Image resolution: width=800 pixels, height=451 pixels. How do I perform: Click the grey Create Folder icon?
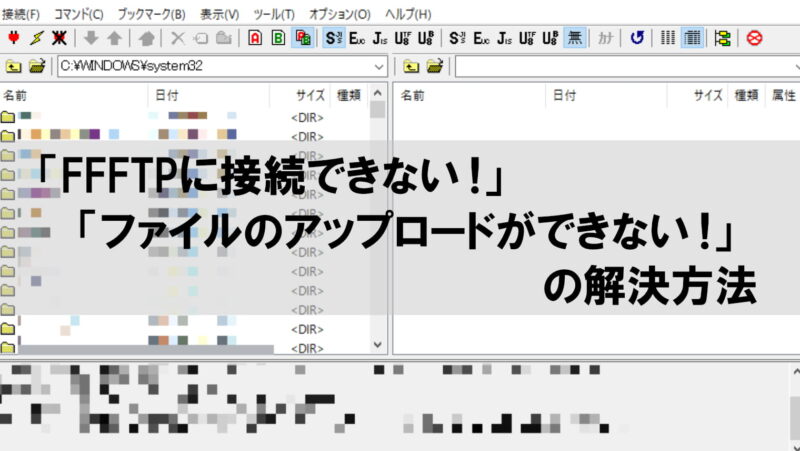click(224, 38)
